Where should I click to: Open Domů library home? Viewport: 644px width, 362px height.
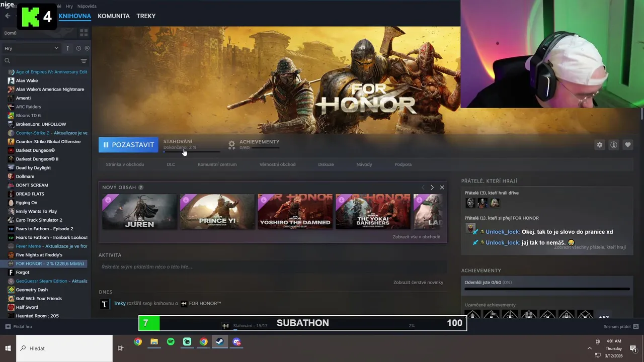click(x=10, y=33)
